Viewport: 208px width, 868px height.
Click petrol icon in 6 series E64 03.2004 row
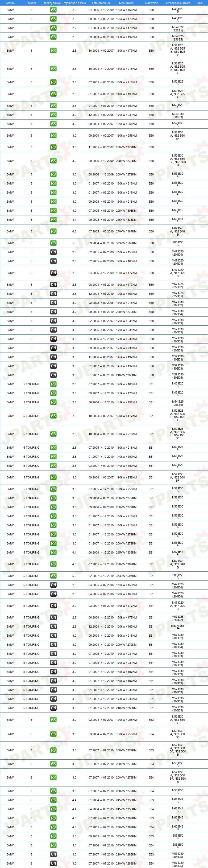click(53, 734)
